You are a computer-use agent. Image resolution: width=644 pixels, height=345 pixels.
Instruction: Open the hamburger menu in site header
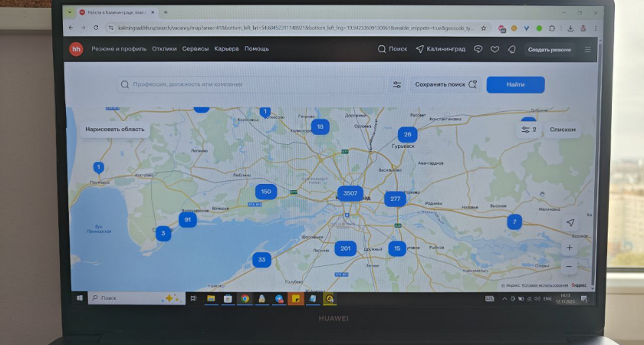click(588, 50)
